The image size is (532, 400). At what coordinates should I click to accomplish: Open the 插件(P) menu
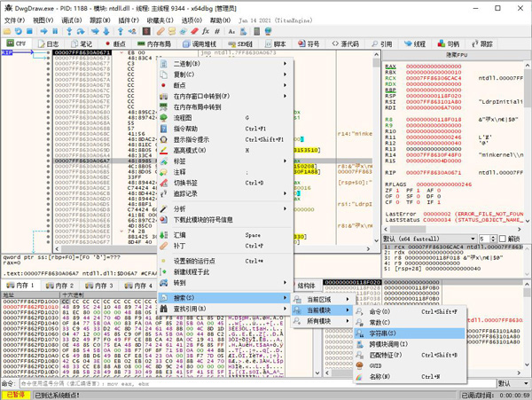point(129,20)
